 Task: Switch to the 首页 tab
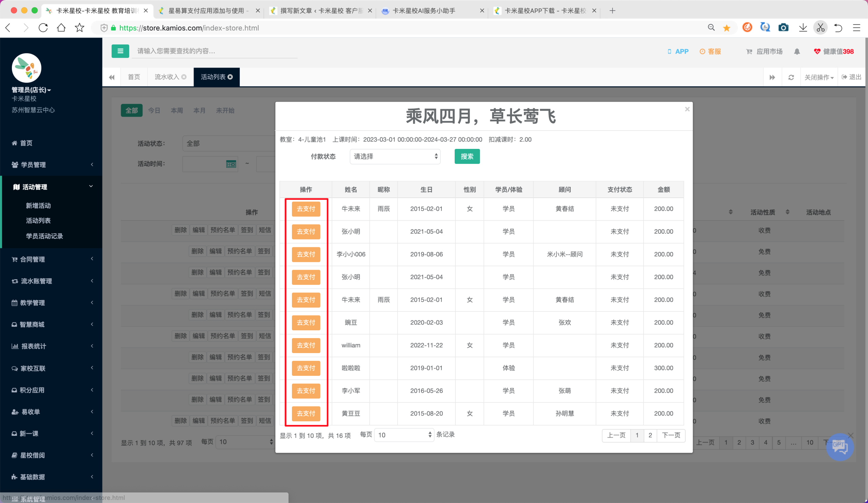(x=134, y=77)
